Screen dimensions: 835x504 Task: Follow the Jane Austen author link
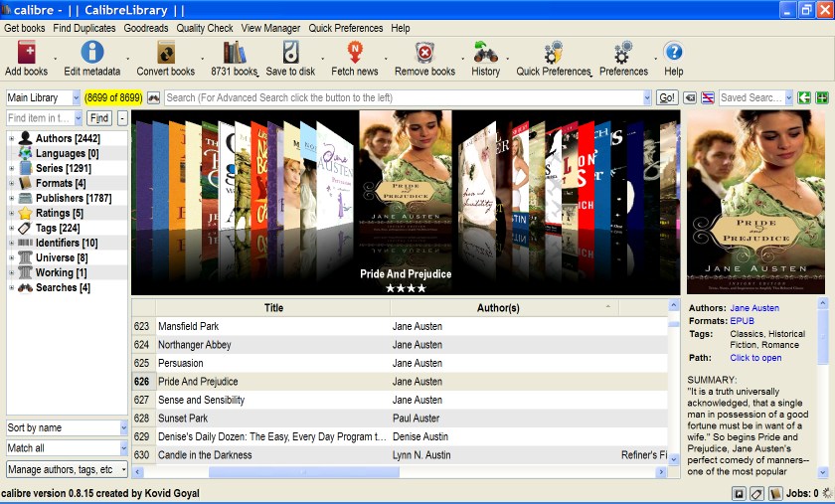pyautogui.click(x=754, y=308)
